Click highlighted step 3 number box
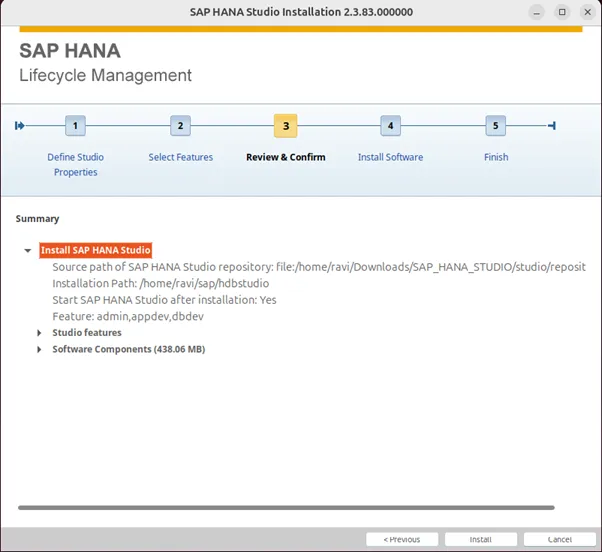The height and width of the screenshot is (552, 602). pyautogui.click(x=286, y=126)
